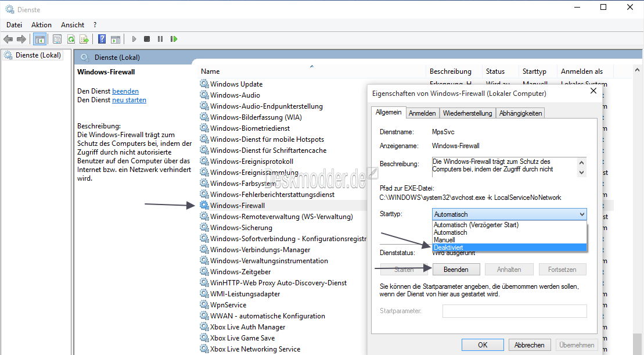Click the Refresh toolbar icon
The width and height of the screenshot is (644, 355).
[x=71, y=39]
